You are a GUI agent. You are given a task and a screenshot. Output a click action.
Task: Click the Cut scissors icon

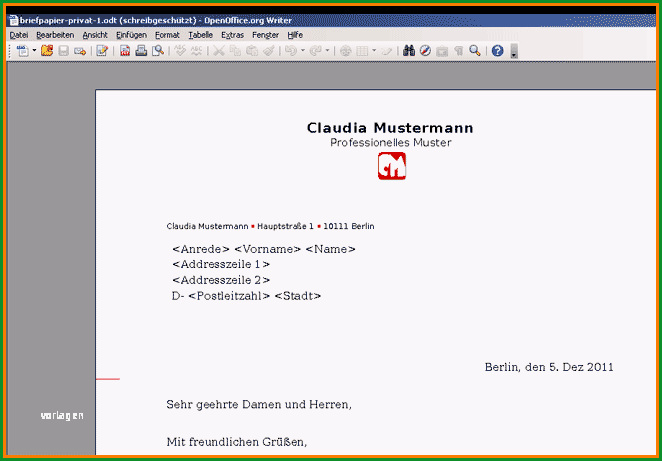(x=219, y=51)
